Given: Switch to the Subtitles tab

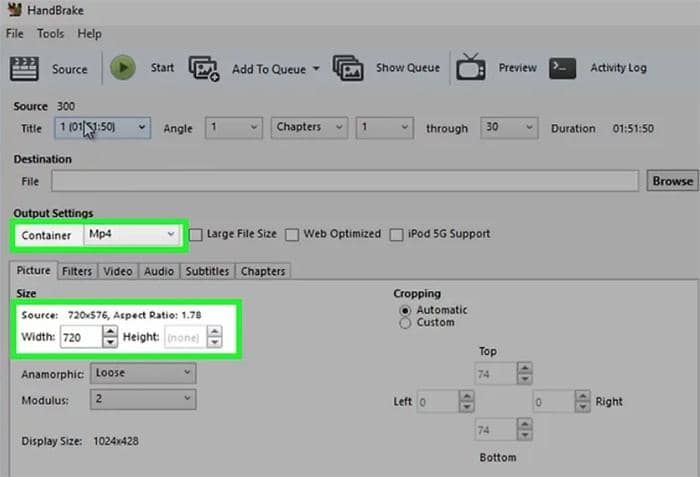Looking at the screenshot, I should [207, 271].
